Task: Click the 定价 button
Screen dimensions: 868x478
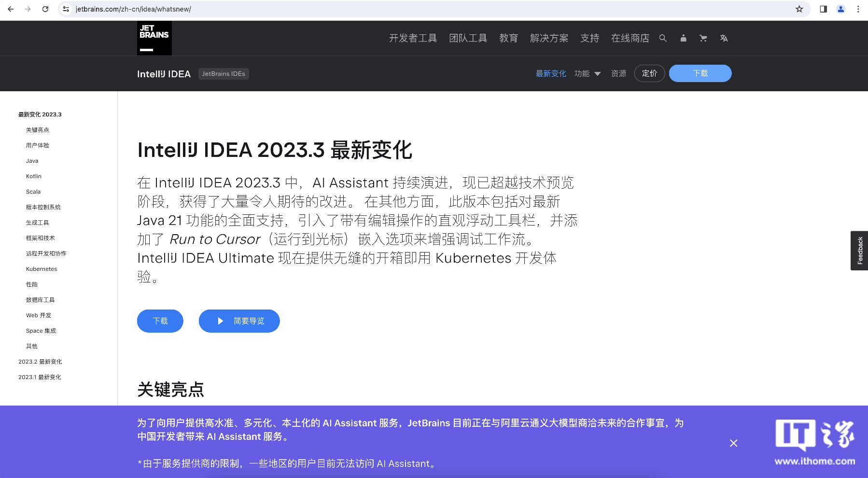Action: [649, 73]
